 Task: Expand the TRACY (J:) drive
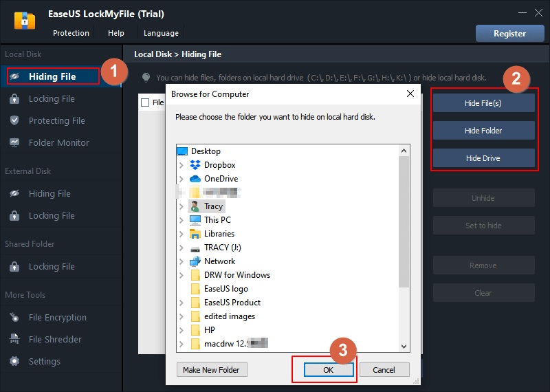coord(181,248)
